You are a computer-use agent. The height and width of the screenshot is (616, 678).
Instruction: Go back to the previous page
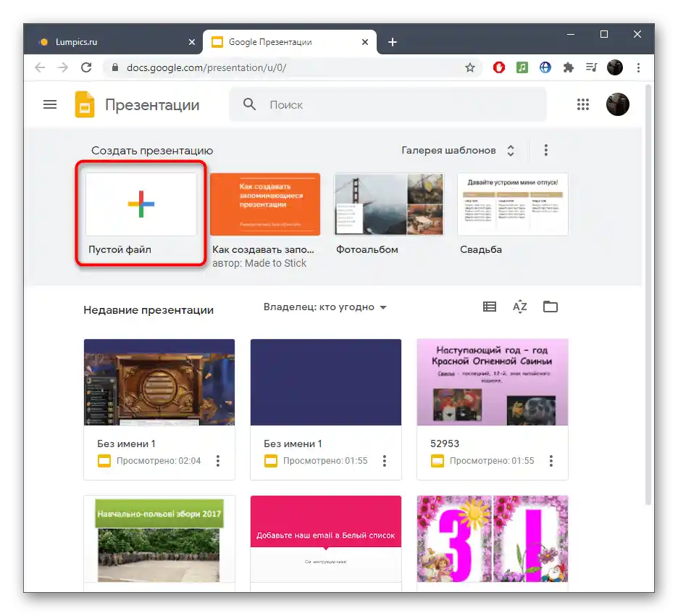pyautogui.click(x=40, y=67)
